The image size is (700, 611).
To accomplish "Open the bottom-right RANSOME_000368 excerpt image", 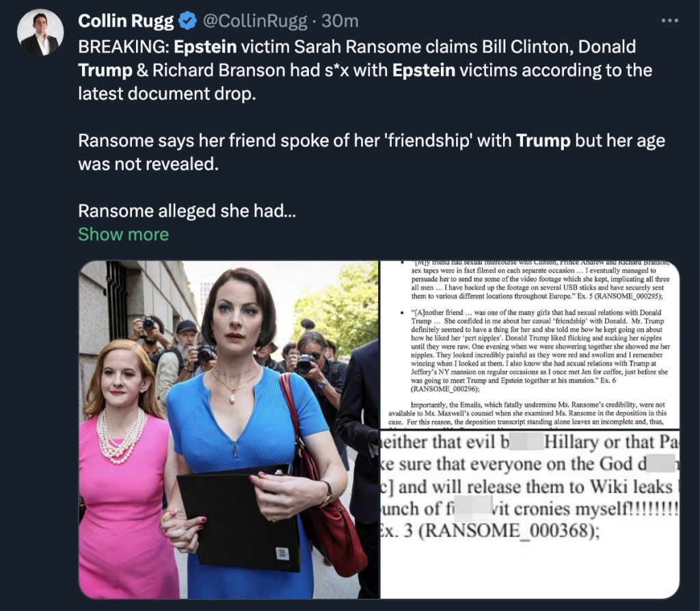I will [x=530, y=514].
